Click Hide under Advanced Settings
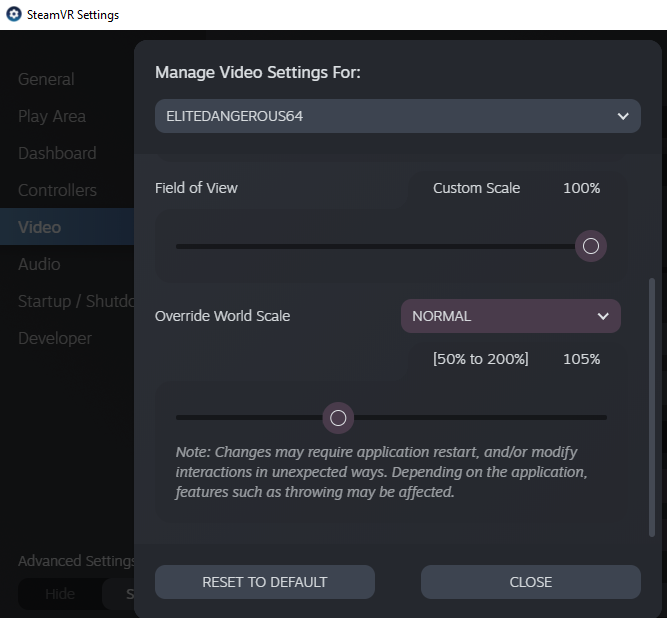The image size is (667, 618). [x=60, y=594]
